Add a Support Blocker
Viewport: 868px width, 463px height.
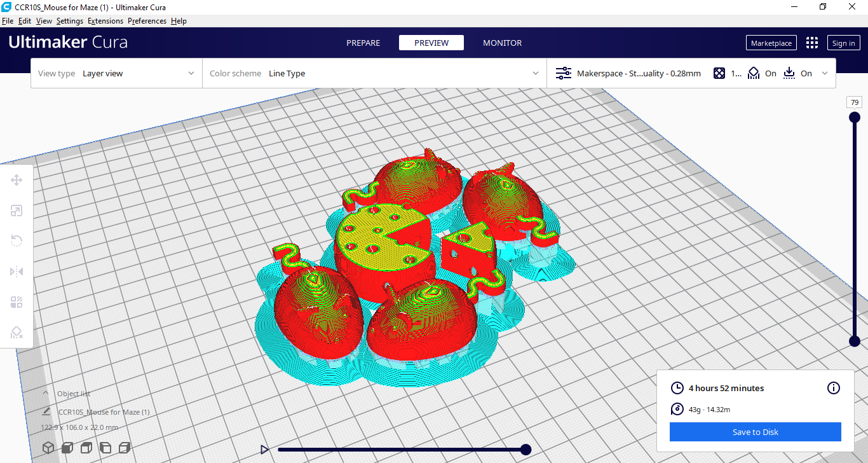17,332
